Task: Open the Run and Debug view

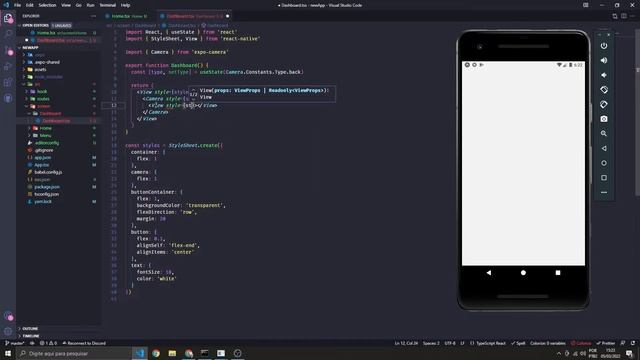Action: 8,67
